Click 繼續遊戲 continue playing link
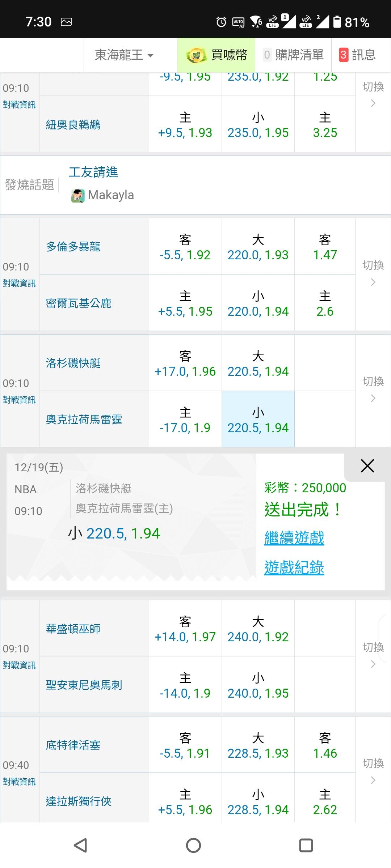This screenshot has width=391, height=868. [x=294, y=538]
